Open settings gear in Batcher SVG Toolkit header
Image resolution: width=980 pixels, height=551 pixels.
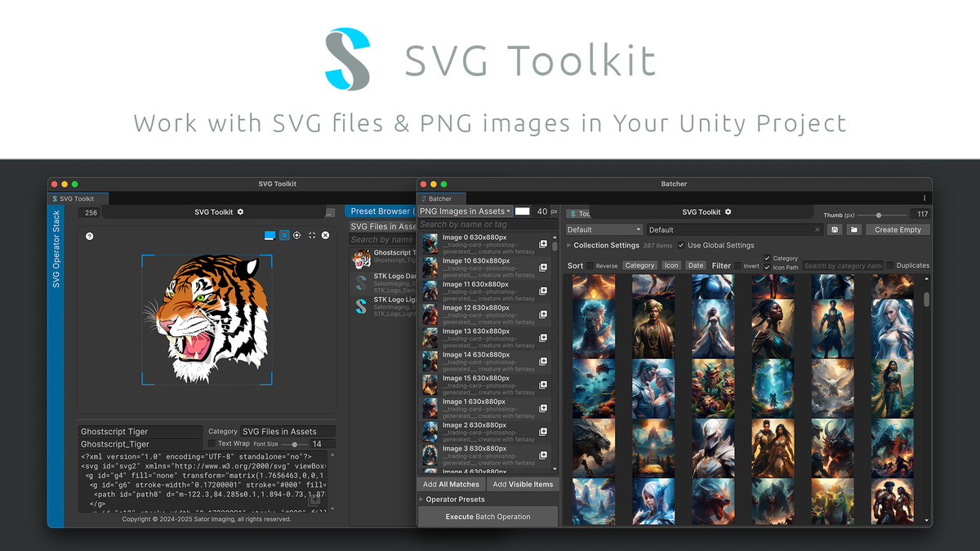(x=728, y=212)
